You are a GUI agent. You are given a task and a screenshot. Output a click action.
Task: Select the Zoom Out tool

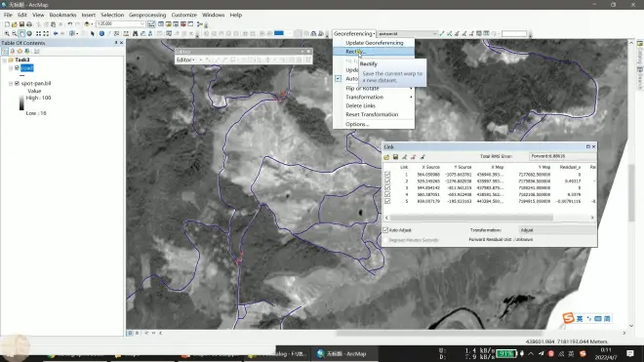[14, 34]
